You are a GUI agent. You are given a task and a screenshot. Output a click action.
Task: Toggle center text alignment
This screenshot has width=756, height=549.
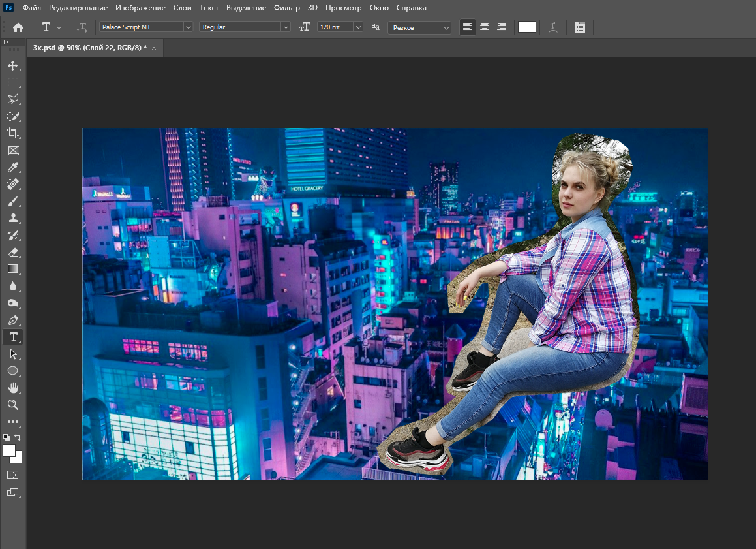click(x=485, y=27)
